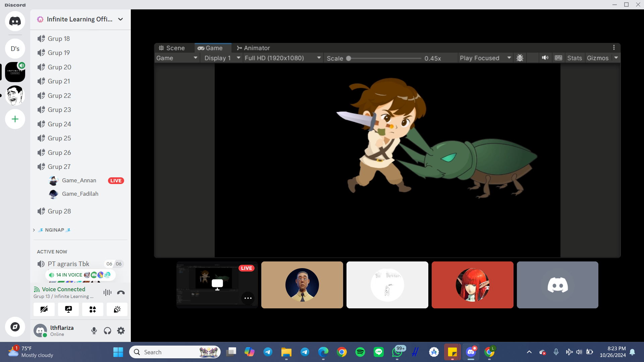644x362 pixels.
Task: Start an activity (four-dots icon)
Action: pos(93,309)
